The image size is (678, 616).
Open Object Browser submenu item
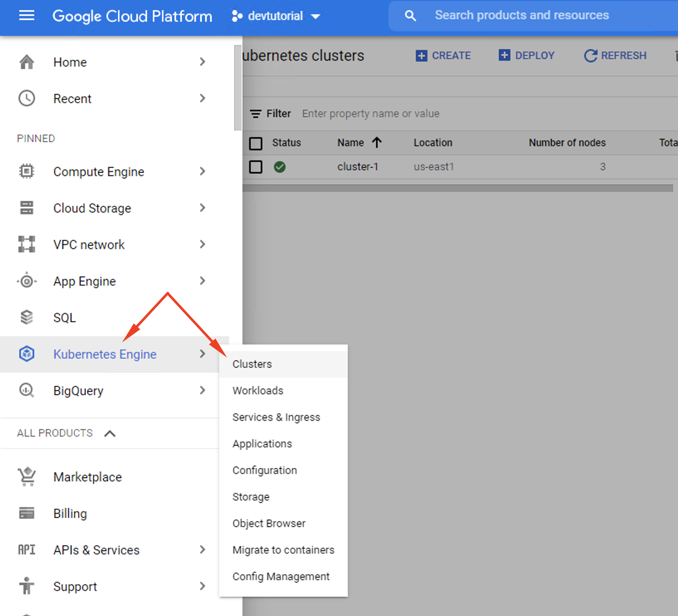tap(283, 524)
